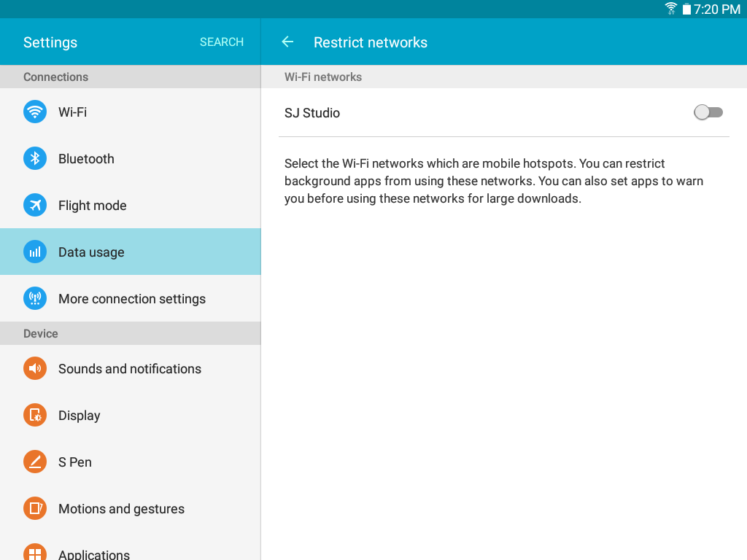
Task: Tap the Bluetooth icon in the sidebar
Action: coord(35,158)
